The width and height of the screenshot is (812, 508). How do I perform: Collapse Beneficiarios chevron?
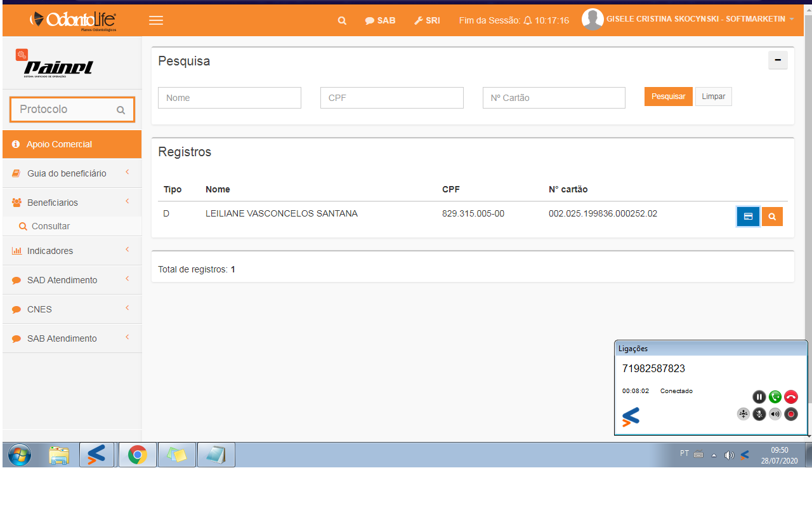coord(127,201)
